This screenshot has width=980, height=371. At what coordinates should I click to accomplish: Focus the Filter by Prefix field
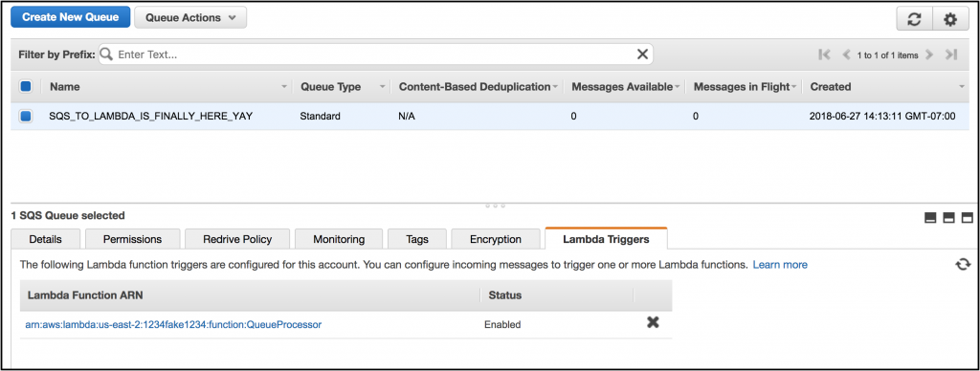(375, 55)
